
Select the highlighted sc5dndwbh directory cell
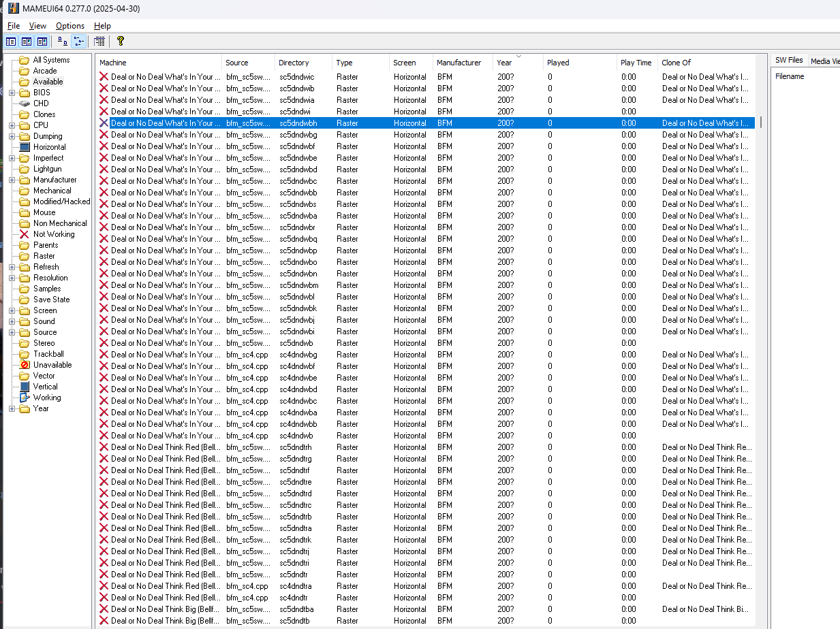304,123
